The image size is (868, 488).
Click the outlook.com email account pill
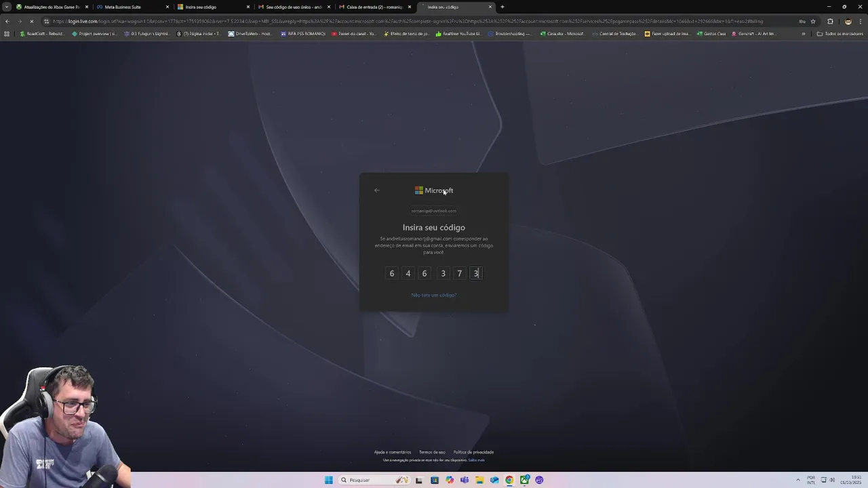pos(434,211)
